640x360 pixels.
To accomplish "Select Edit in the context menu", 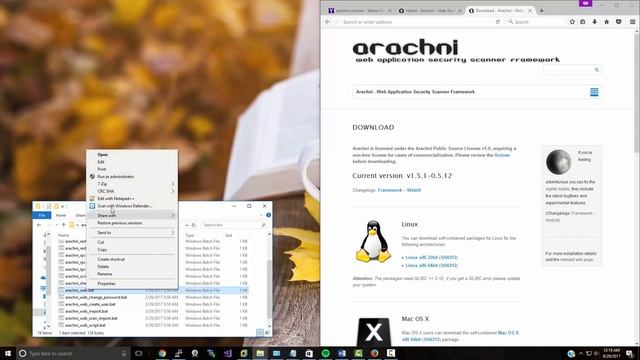I will coord(101,162).
